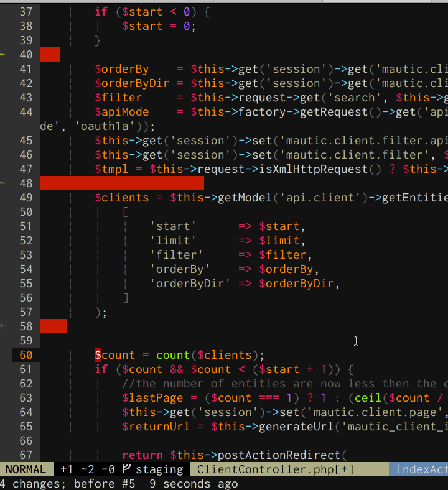Click $filter variable on line 43
Viewport: 448px width, 490px height.
118,98
